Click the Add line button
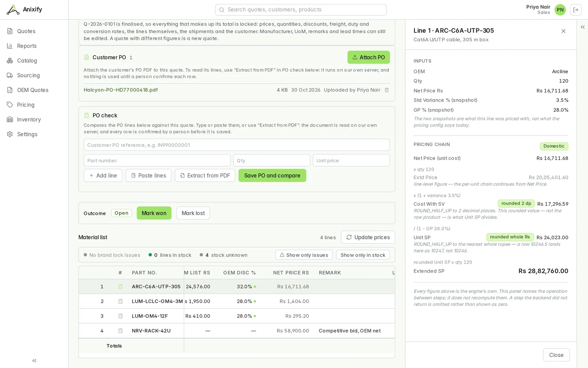The image size is (588, 368). (103, 176)
